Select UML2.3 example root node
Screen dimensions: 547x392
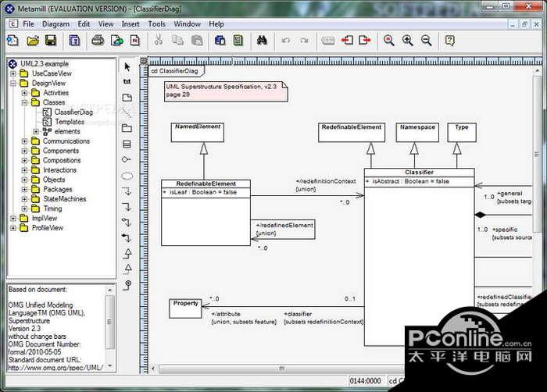45,64
